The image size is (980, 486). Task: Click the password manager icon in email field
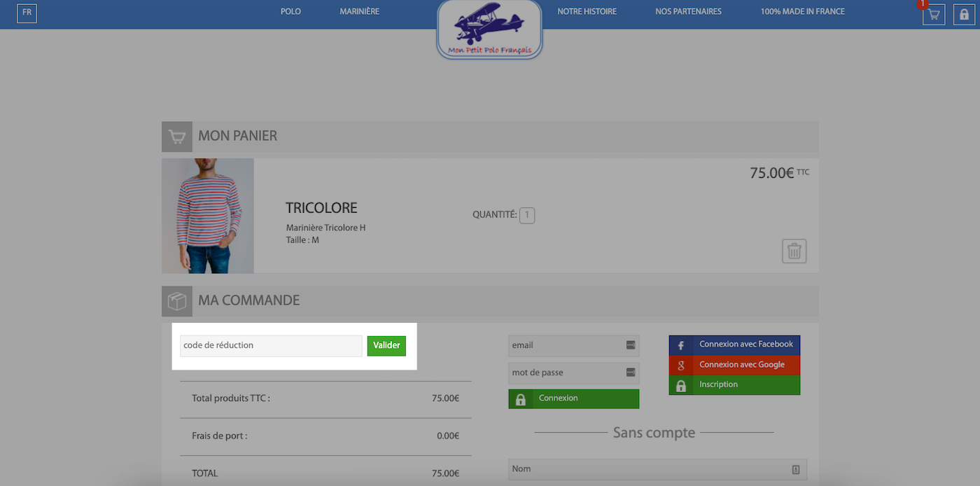631,345
